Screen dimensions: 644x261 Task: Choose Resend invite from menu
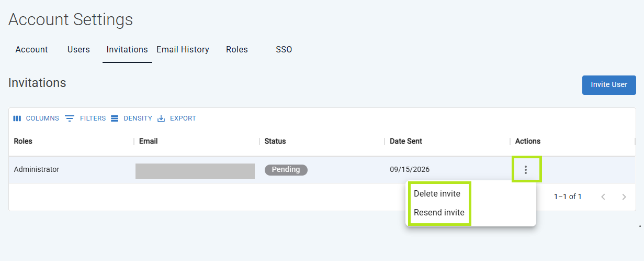(x=439, y=213)
